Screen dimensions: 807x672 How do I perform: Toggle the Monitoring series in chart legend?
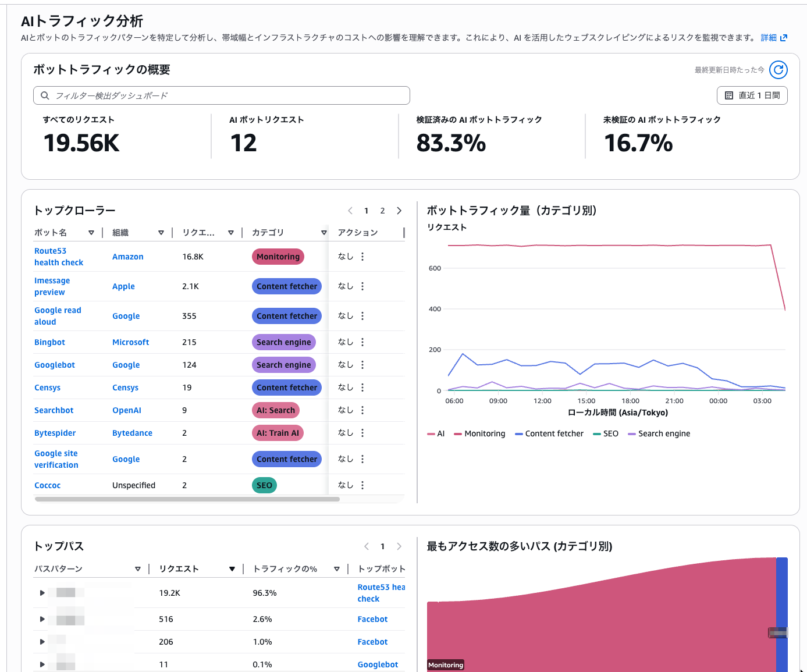[479, 433]
